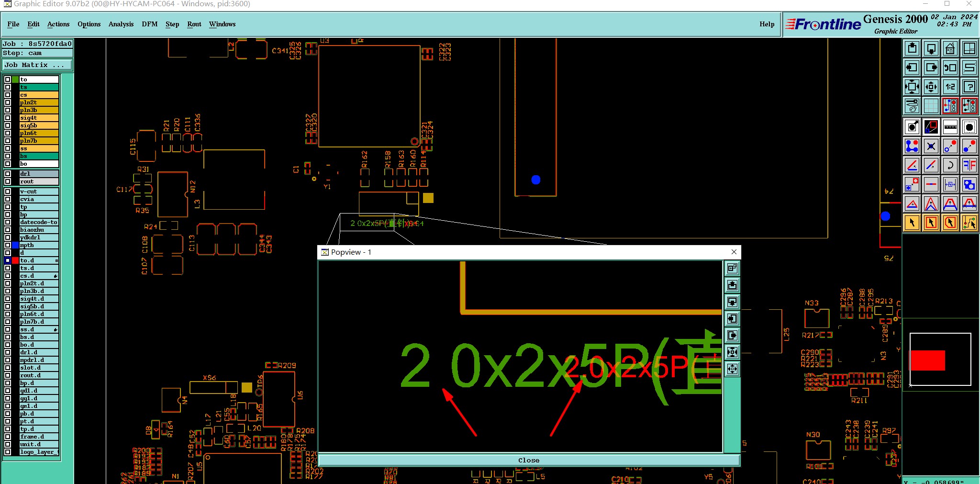The height and width of the screenshot is (484, 980).
Task: Click the overlapping blue shapes tool icon
Action: 969,184
